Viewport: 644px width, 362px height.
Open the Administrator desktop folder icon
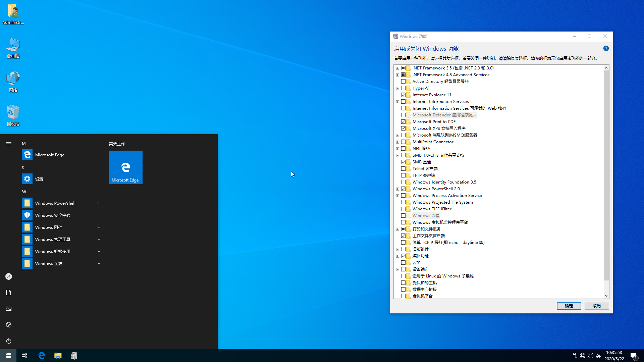pos(13,14)
